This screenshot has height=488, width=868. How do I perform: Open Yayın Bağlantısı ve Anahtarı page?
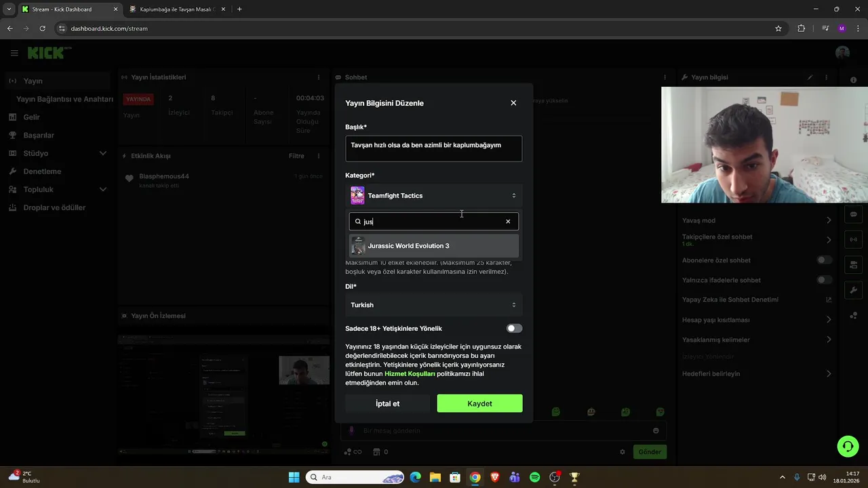[64, 99]
